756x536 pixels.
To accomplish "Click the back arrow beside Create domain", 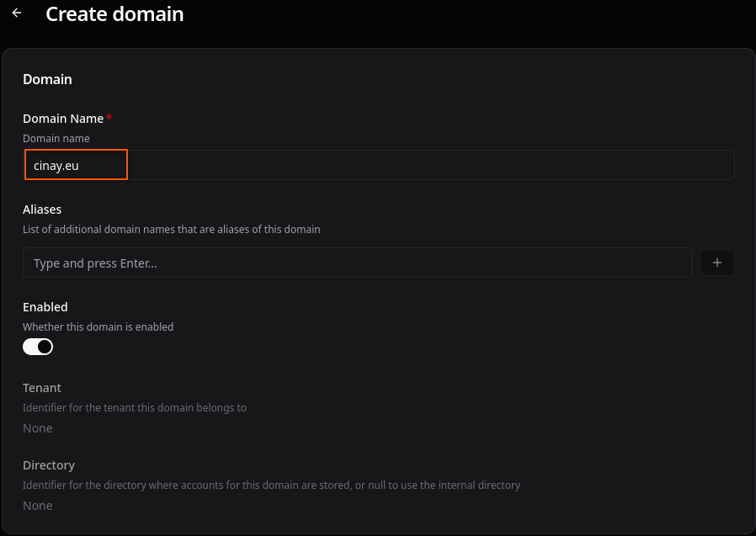I will click(17, 13).
